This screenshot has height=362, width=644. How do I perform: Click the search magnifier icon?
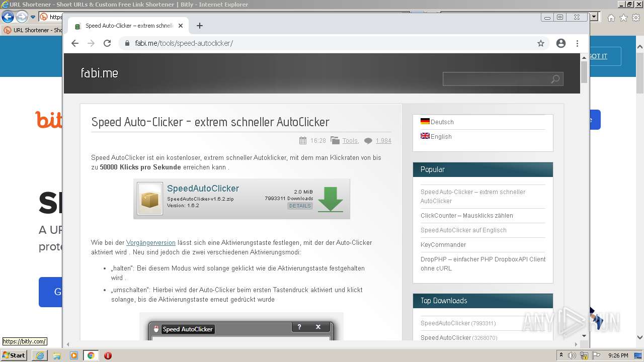click(x=555, y=79)
